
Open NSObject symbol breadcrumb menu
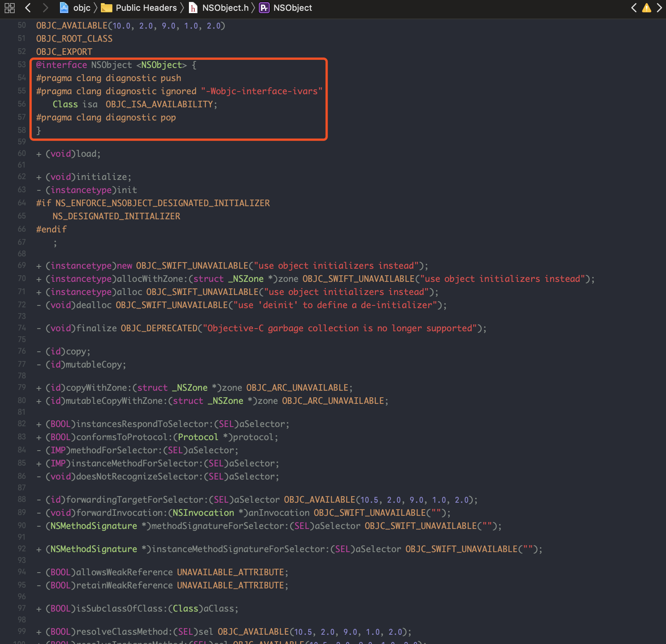pyautogui.click(x=292, y=8)
